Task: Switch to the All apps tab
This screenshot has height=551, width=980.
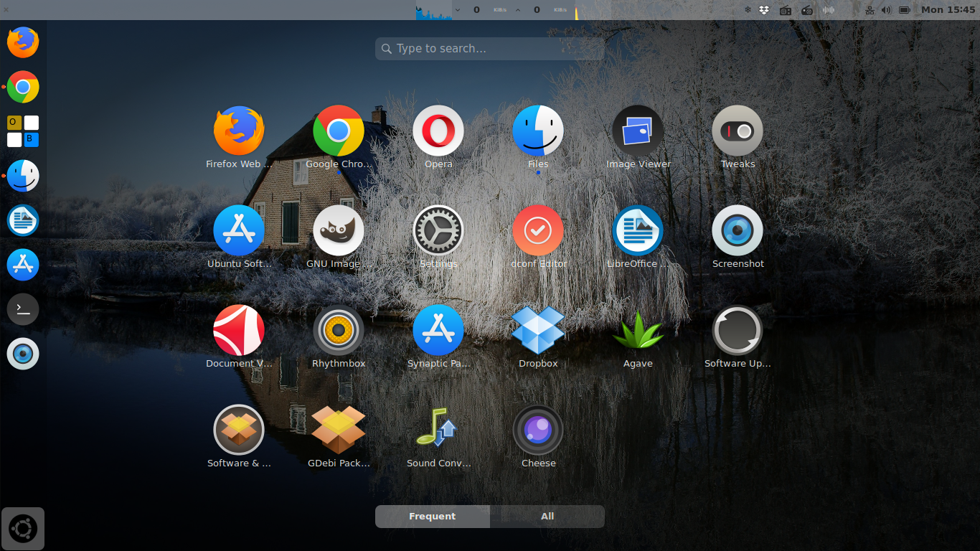Action: [547, 517]
